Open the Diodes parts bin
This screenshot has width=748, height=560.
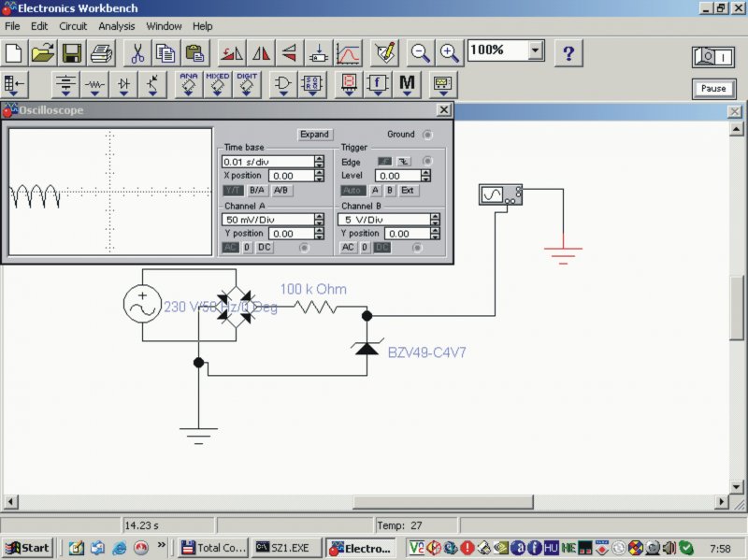[123, 84]
